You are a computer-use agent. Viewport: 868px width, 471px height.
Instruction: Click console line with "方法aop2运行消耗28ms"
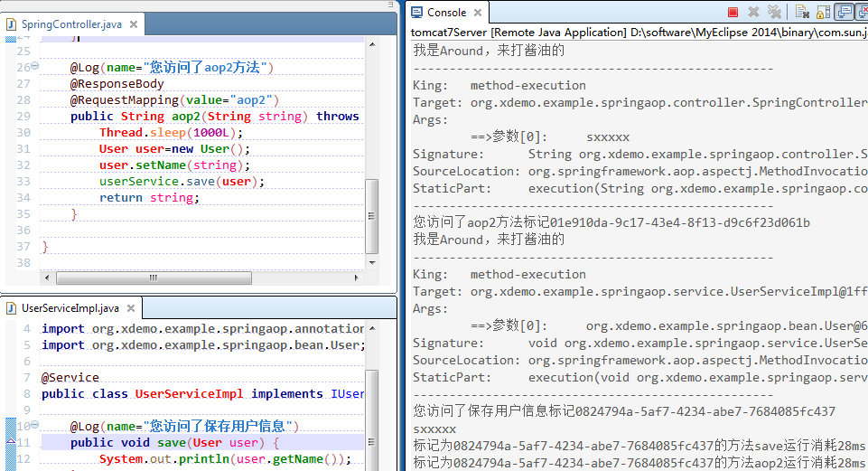tap(639, 462)
